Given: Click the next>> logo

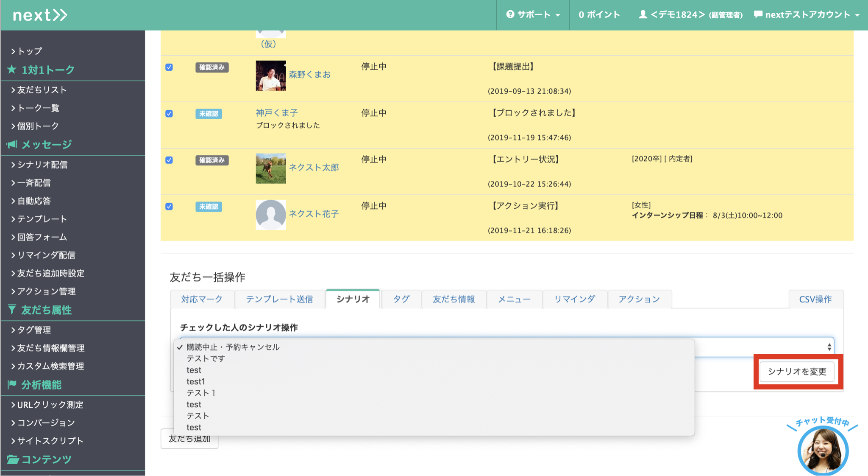Looking at the screenshot, I should (x=40, y=15).
